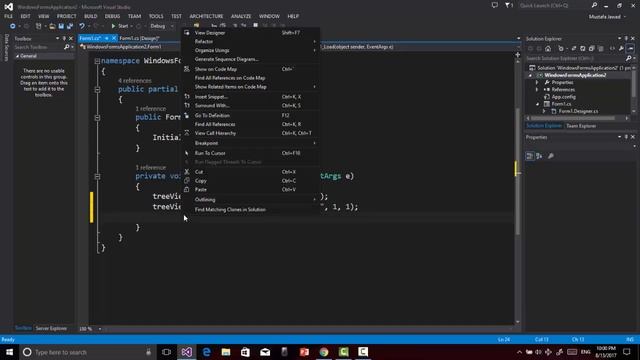The height and width of the screenshot is (360, 640).
Task: Click the Undo arrow in the toolbar
Action: (x=82, y=26)
